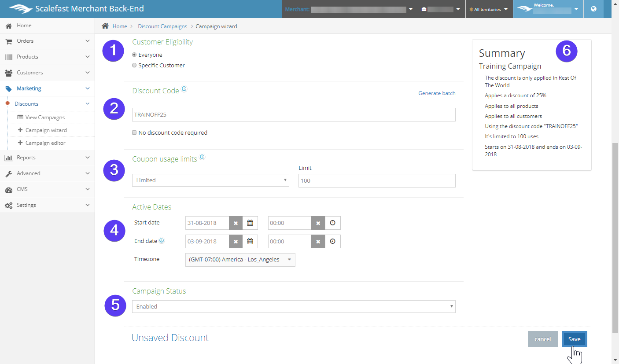The height and width of the screenshot is (364, 619).
Task: Click the home icon in the breadcrumb
Action: (x=105, y=26)
